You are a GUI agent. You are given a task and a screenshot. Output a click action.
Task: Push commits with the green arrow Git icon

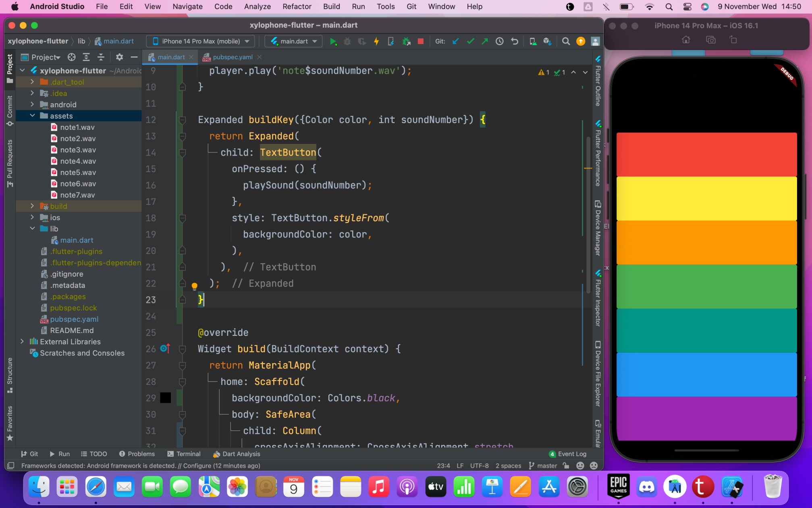[485, 41]
